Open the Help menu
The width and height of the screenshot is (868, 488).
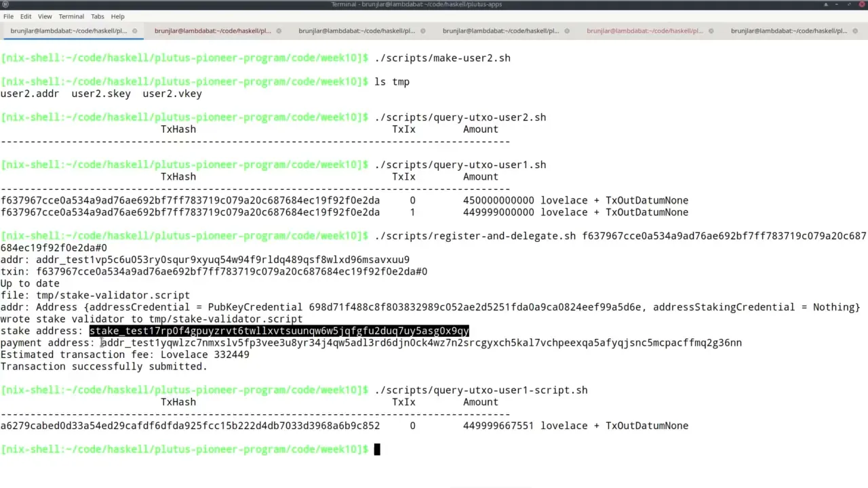point(117,16)
